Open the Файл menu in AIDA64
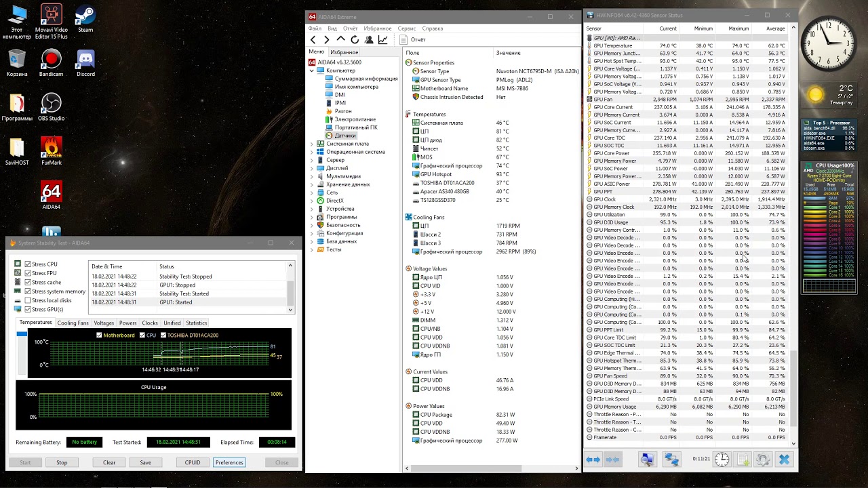Screen dimensions: 868x488 315,28
